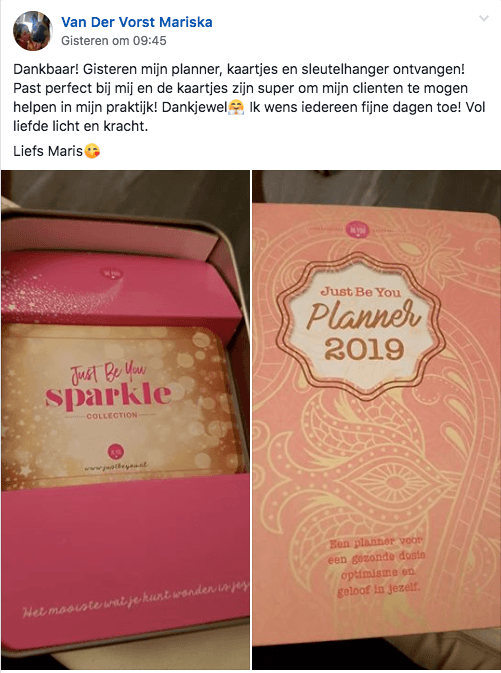The height and width of the screenshot is (673, 501).
Task: Open the Planner 2019 cover photo
Action: pos(377,419)
